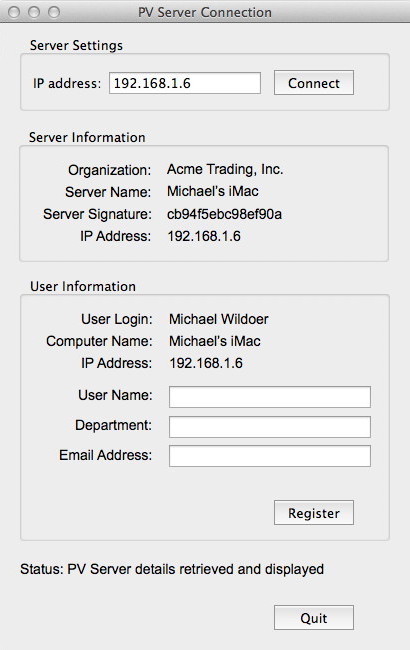Focus the IP address input field
The height and width of the screenshot is (650, 410).
pyautogui.click(x=185, y=83)
